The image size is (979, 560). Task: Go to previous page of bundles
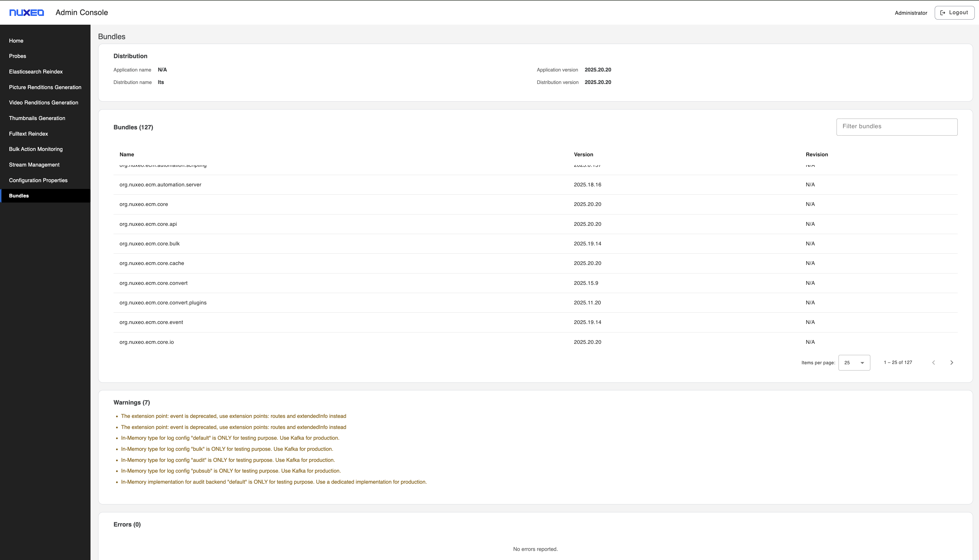[934, 363]
